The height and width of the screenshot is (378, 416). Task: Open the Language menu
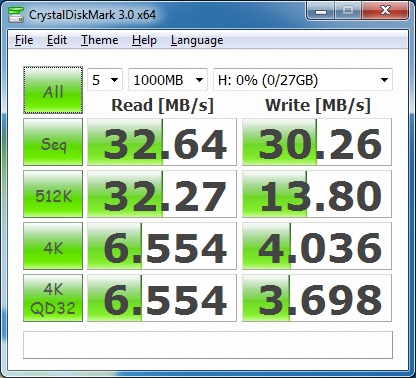pyautogui.click(x=197, y=40)
